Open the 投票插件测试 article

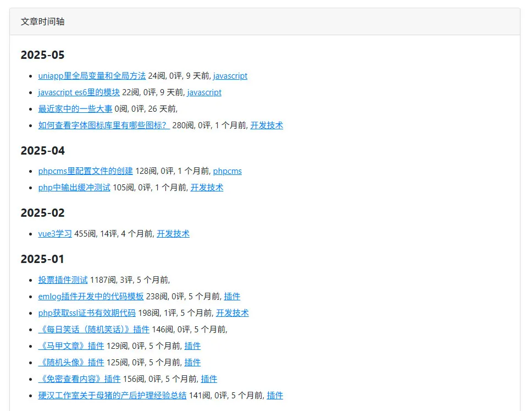[x=63, y=280]
